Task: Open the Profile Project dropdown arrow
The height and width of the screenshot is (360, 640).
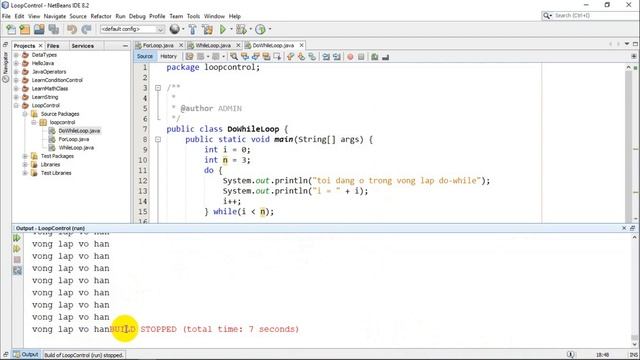Action: (269, 29)
